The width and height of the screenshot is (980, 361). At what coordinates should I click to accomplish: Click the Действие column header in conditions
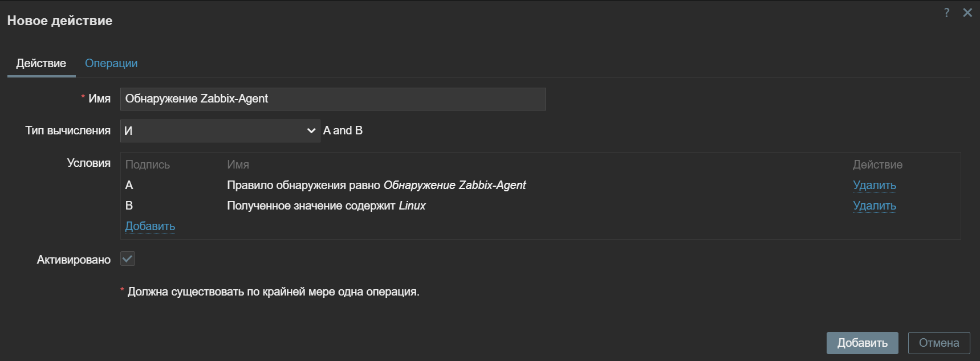877,165
